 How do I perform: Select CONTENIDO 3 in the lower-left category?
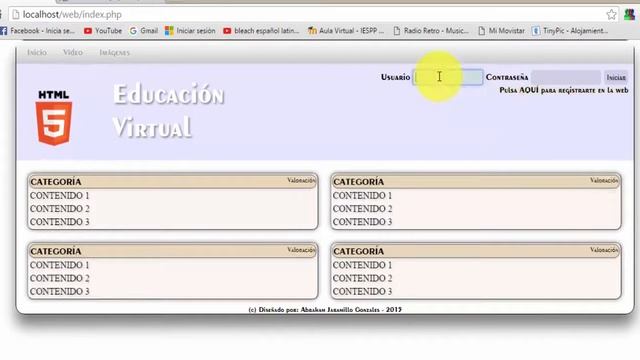60,291
